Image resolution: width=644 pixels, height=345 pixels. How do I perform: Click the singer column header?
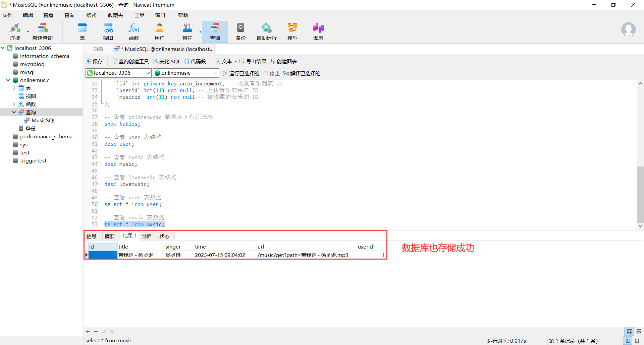point(179,247)
